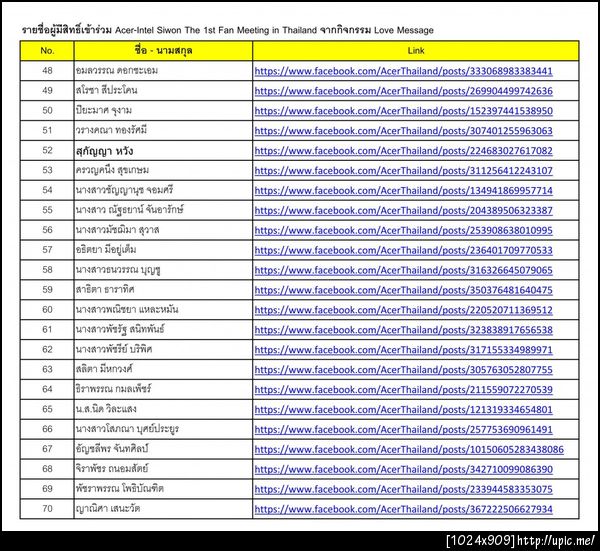Click the 'No.' column header
The width and height of the screenshot is (600, 551).
tap(47, 51)
